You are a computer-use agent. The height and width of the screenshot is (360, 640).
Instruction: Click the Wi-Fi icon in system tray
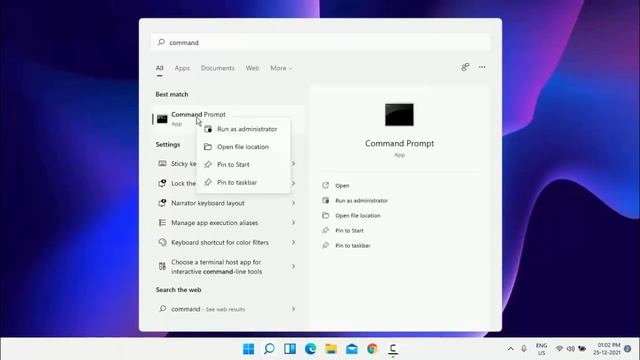559,349
